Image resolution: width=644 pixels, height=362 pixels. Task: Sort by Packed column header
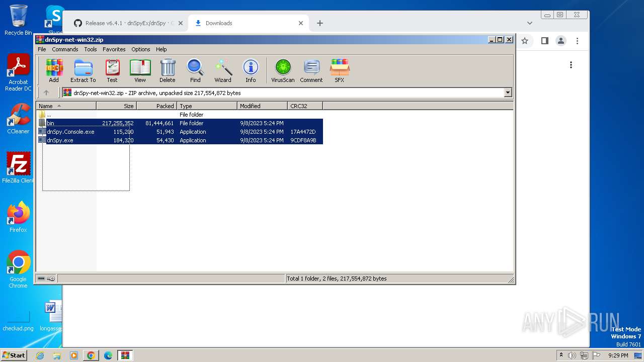pos(157,106)
